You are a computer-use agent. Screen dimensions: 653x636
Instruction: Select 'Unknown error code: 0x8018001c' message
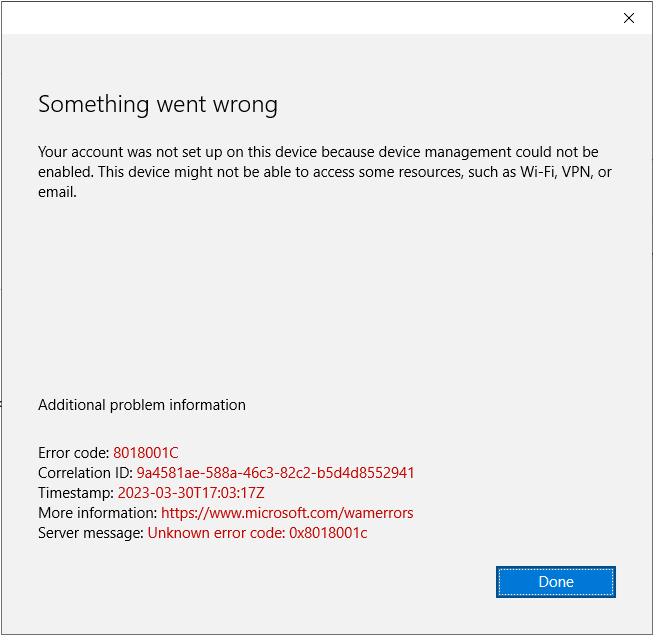257,533
